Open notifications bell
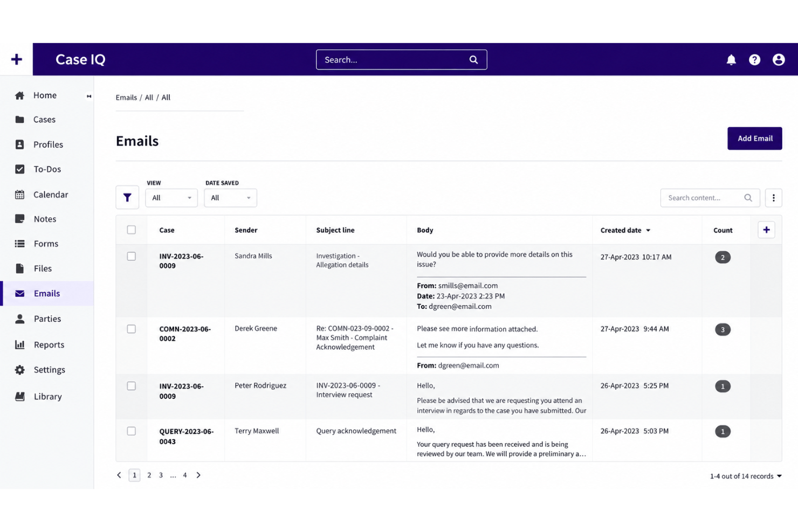 point(731,60)
